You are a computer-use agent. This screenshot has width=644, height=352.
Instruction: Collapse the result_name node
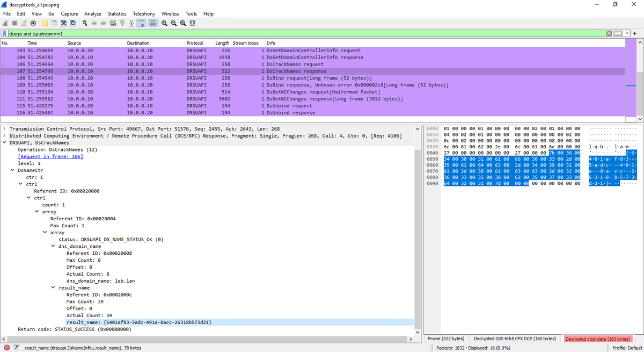coord(53,288)
